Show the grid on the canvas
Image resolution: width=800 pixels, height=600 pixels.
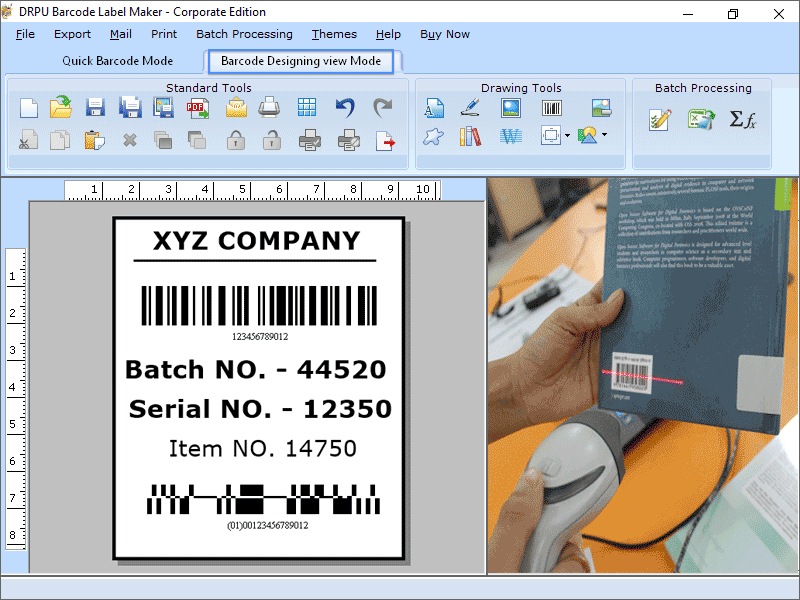[307, 108]
